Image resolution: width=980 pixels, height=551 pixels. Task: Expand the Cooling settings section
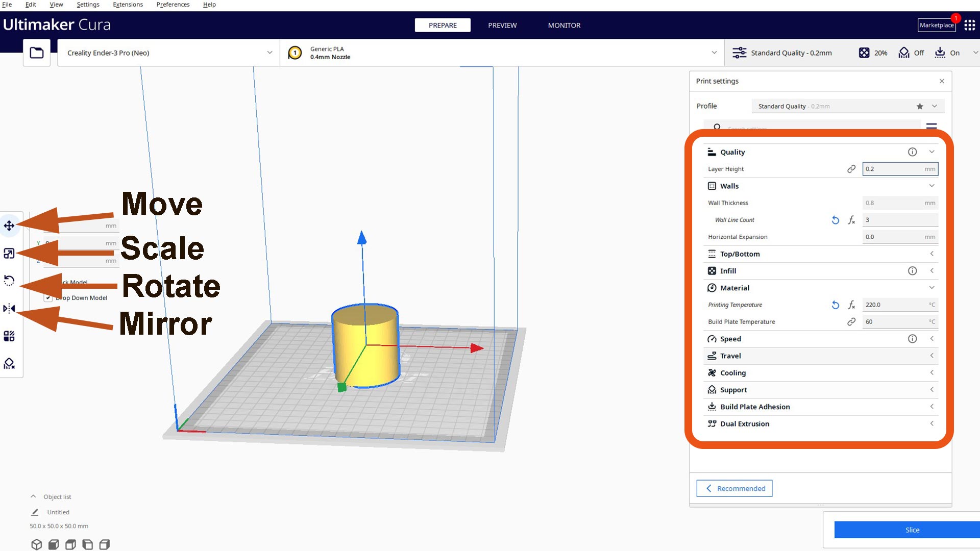coord(932,372)
